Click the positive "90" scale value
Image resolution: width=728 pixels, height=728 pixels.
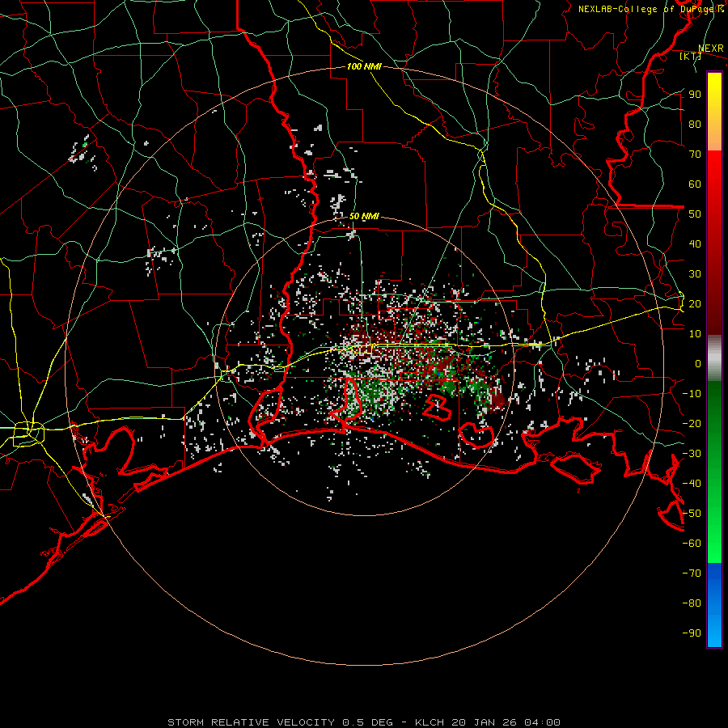(x=695, y=95)
